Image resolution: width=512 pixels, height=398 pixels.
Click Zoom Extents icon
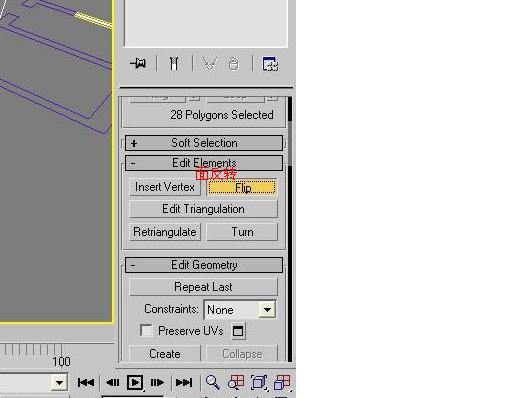click(259, 382)
